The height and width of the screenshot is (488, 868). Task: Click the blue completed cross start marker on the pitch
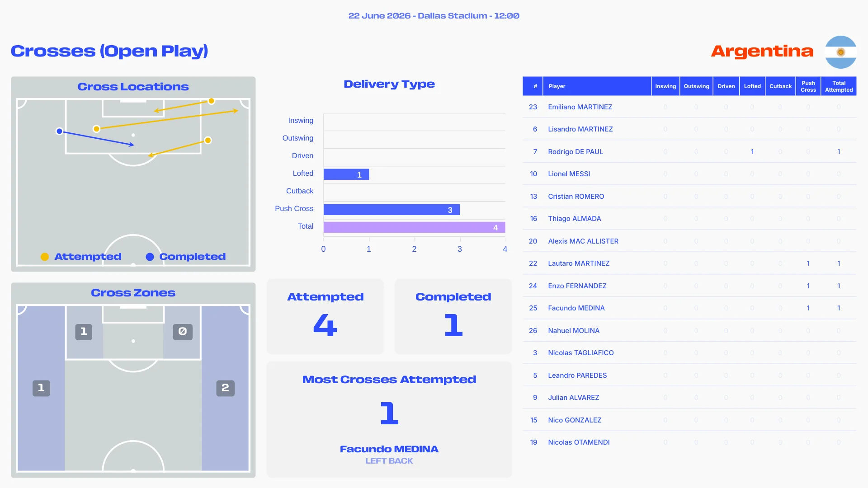59,131
